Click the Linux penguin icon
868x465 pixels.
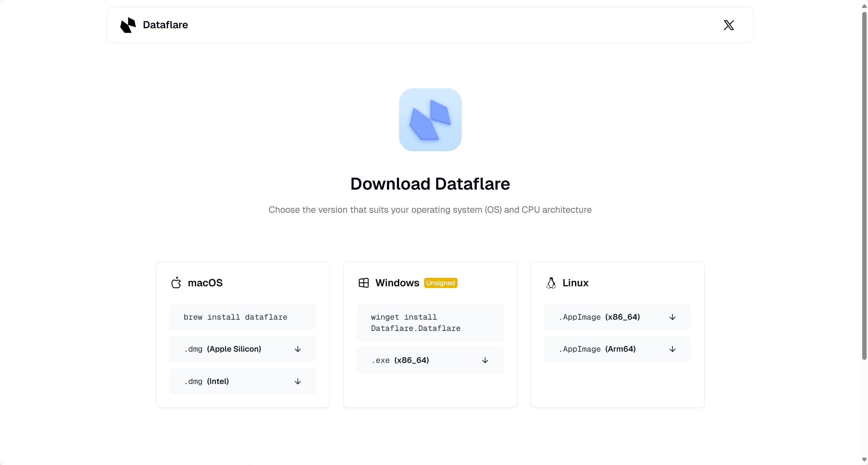(x=551, y=283)
